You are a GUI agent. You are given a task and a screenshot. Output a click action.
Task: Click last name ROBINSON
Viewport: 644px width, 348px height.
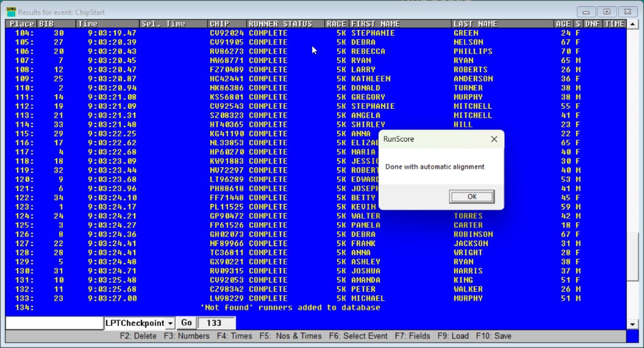click(x=473, y=235)
